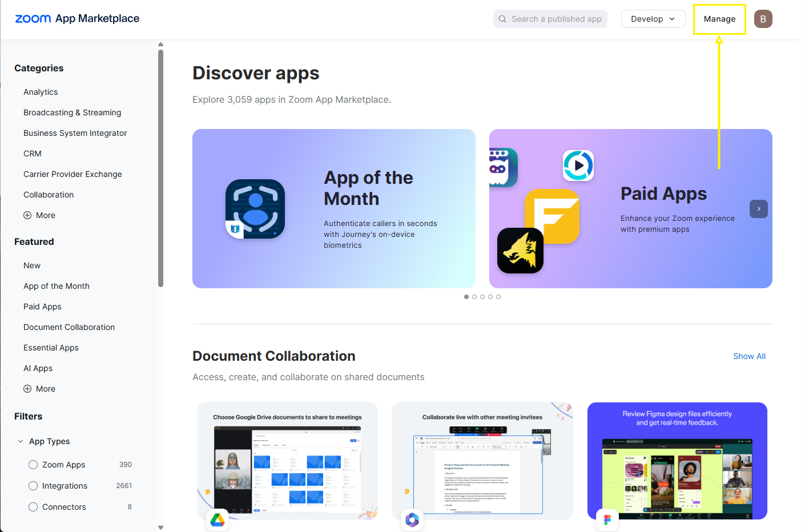The image size is (801, 532).
Task: Click the Figma app icon
Action: [607, 520]
